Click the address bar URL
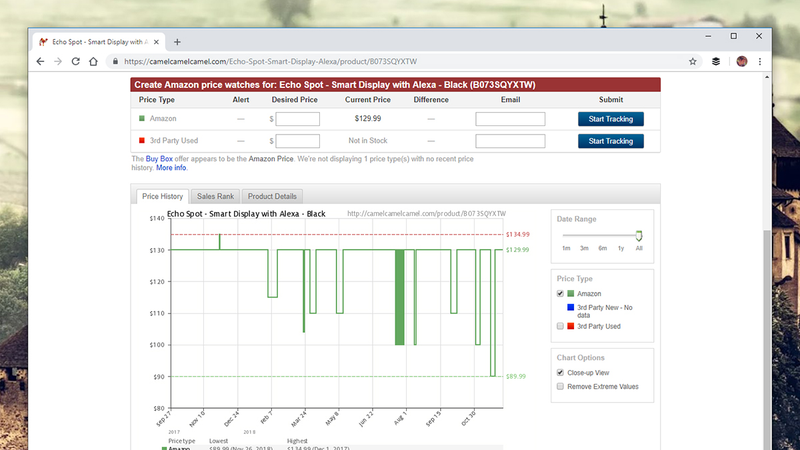 point(270,61)
